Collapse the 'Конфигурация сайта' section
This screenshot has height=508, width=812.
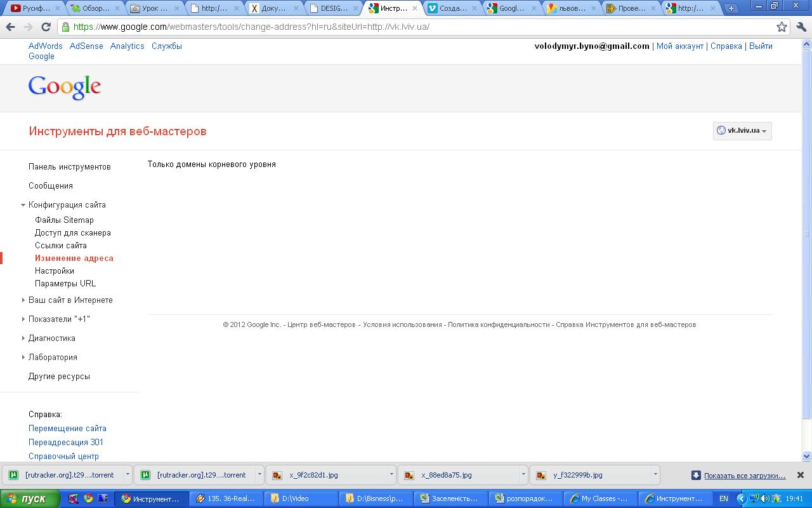(23, 205)
